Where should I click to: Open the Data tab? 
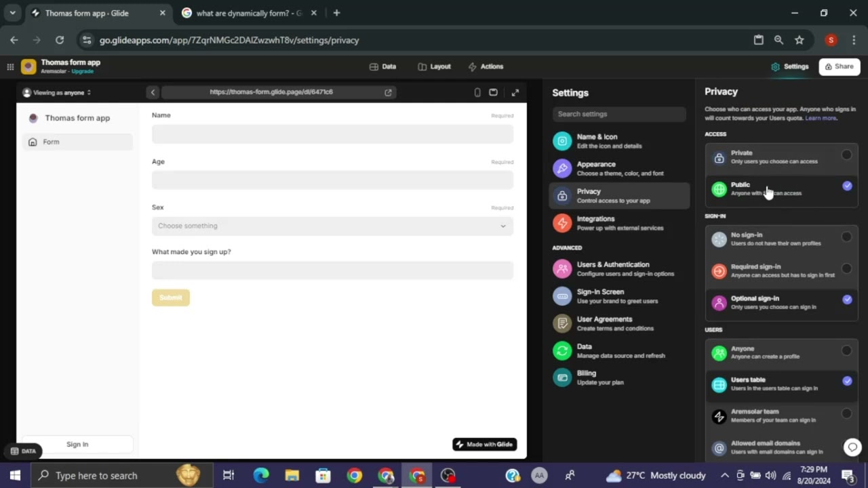[382, 66]
